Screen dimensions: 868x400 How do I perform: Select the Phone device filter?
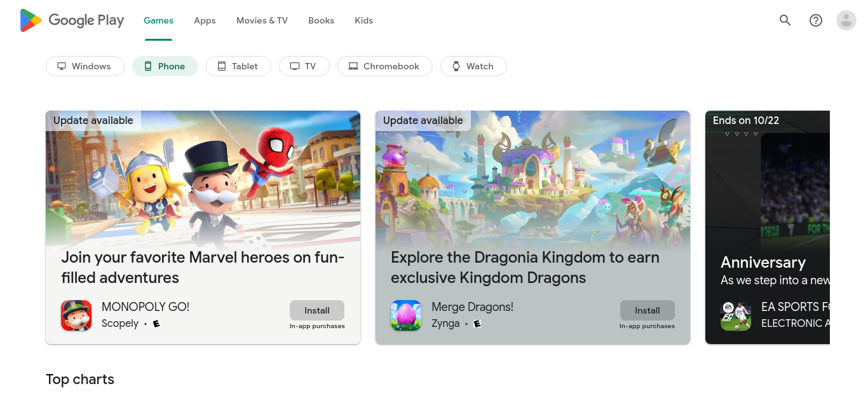pyautogui.click(x=165, y=66)
